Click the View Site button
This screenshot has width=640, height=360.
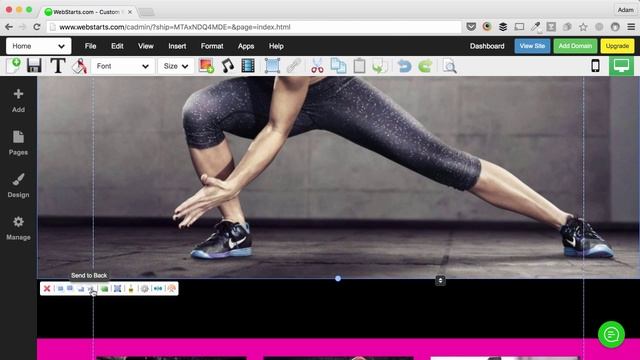[x=532, y=46]
